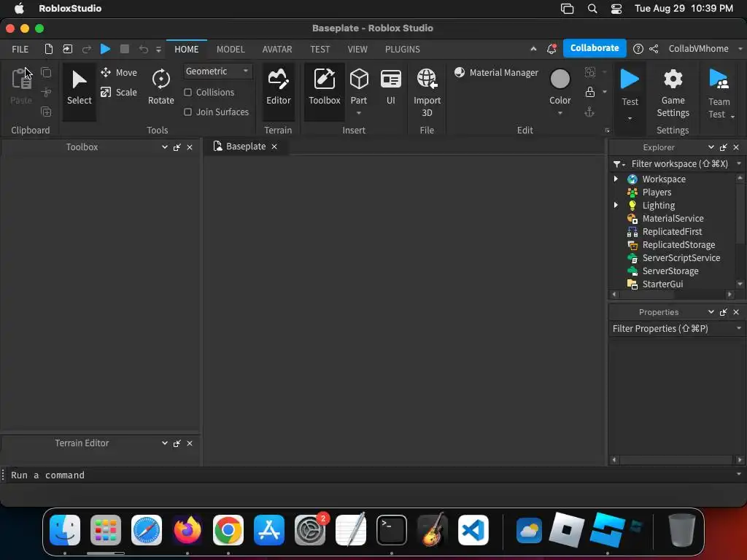Open the UI insert tool
The height and width of the screenshot is (560, 747).
click(x=391, y=87)
